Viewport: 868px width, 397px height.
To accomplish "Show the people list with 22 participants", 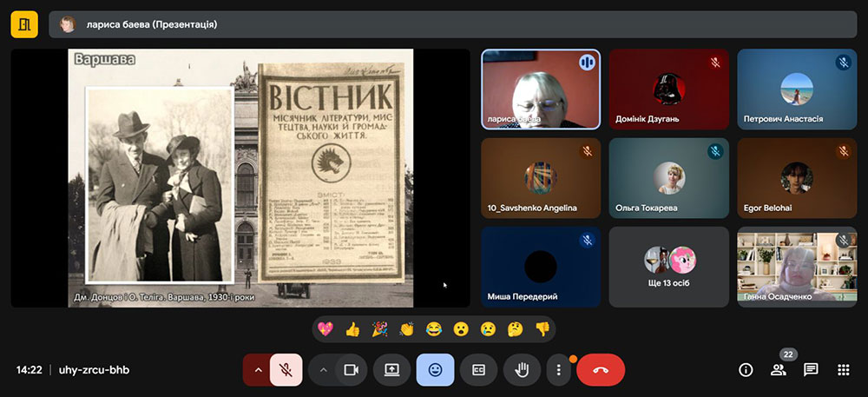I will coord(778,369).
